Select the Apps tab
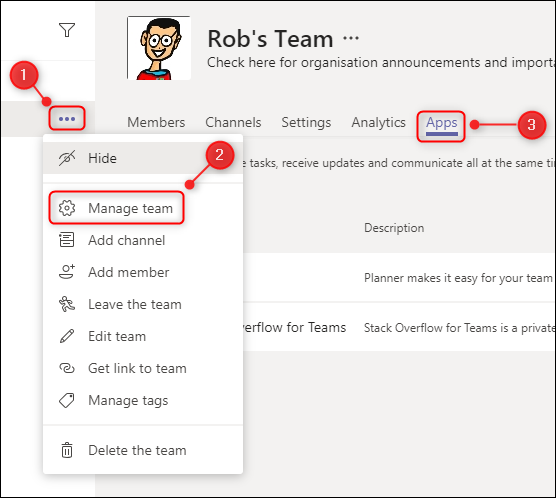The image size is (556, 498). [x=441, y=123]
